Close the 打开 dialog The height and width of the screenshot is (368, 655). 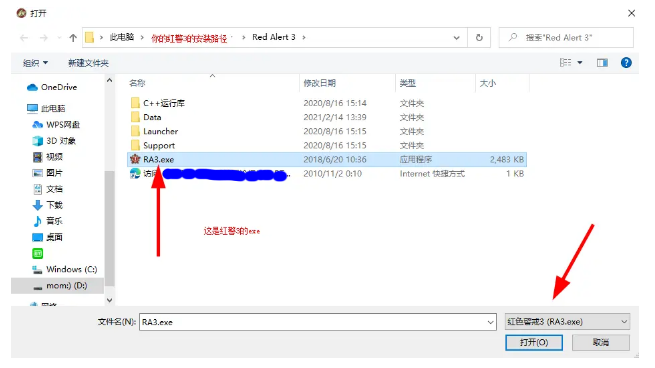point(631,13)
